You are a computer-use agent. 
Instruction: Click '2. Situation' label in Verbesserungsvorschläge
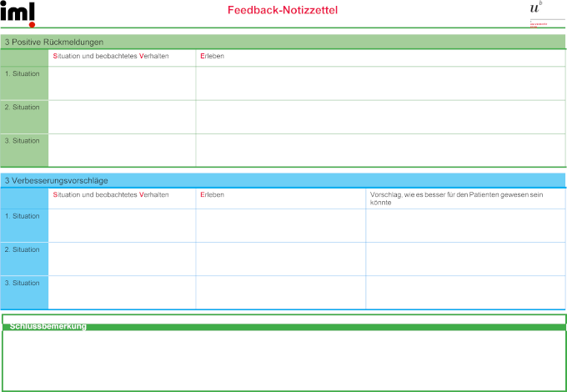[x=22, y=249]
